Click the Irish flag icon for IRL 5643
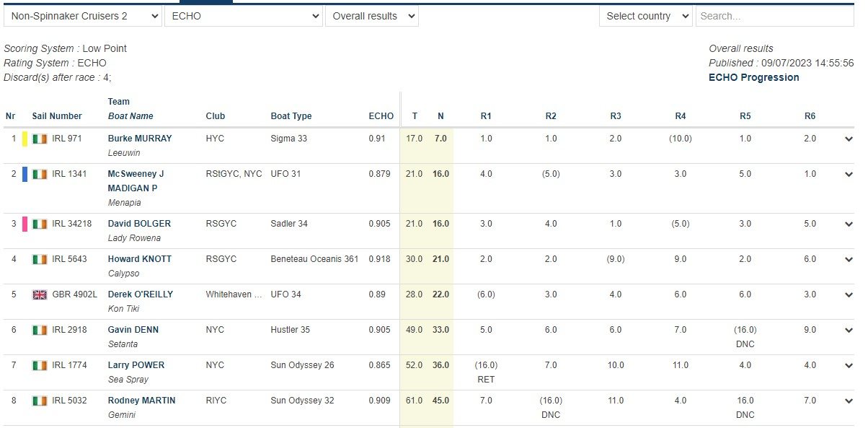This screenshot has height=428, width=868. tap(40, 259)
